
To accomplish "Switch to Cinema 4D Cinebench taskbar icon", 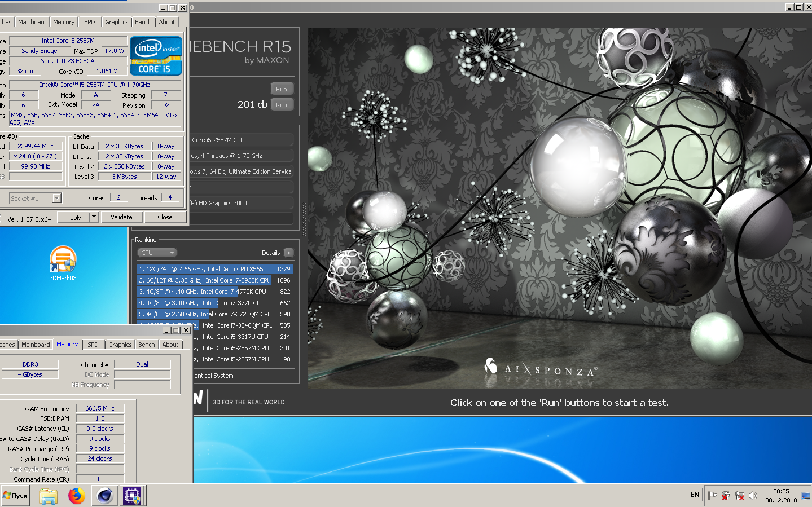I will click(104, 496).
